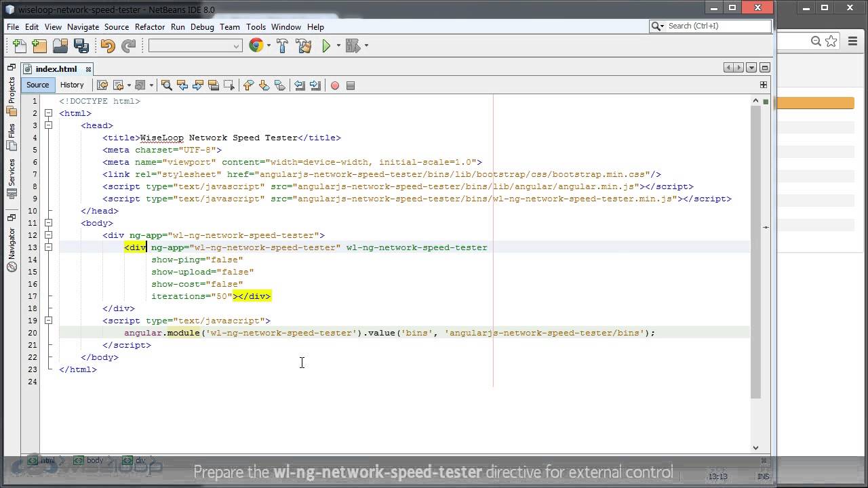
Task: Open dropdown arrow beside Chrome icon
Action: (269, 46)
